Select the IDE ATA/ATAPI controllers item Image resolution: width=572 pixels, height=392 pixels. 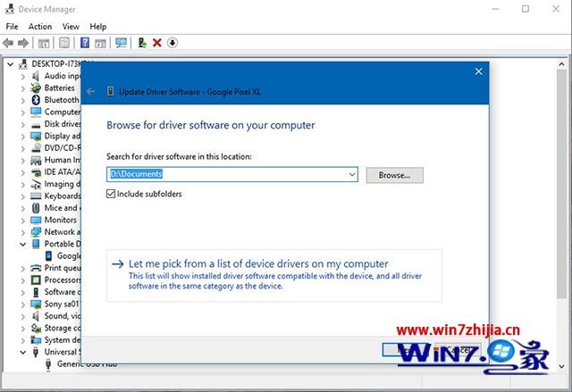click(x=62, y=172)
